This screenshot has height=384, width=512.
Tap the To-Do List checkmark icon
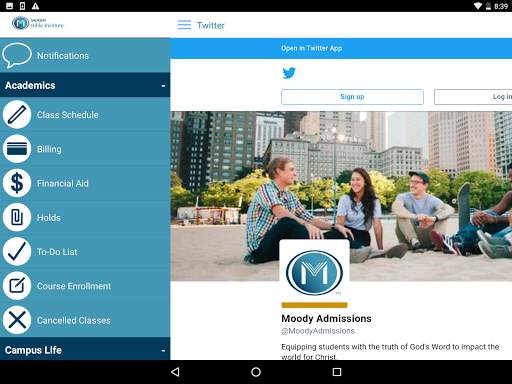17,252
